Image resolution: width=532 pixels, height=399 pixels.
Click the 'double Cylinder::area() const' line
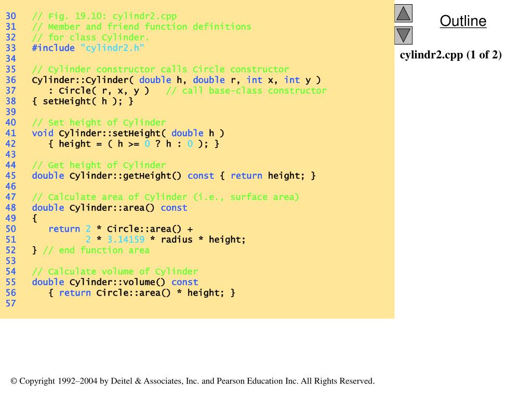[110, 208]
